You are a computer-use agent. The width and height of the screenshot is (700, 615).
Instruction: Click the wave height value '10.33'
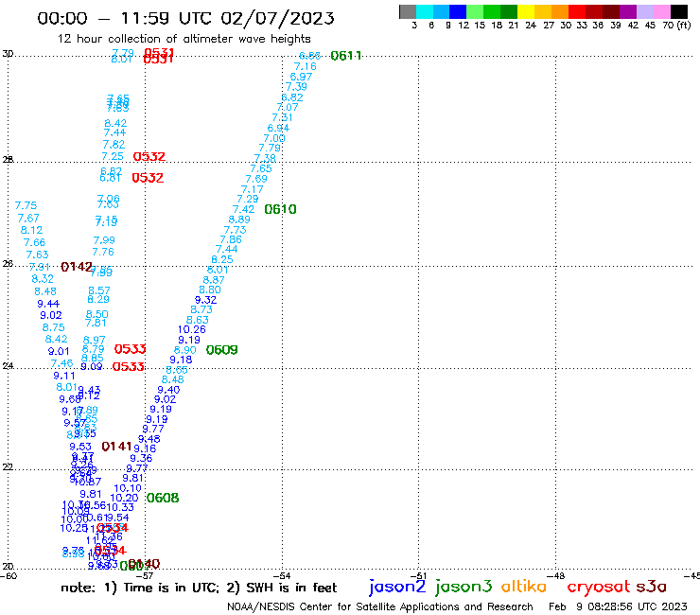pyautogui.click(x=120, y=507)
